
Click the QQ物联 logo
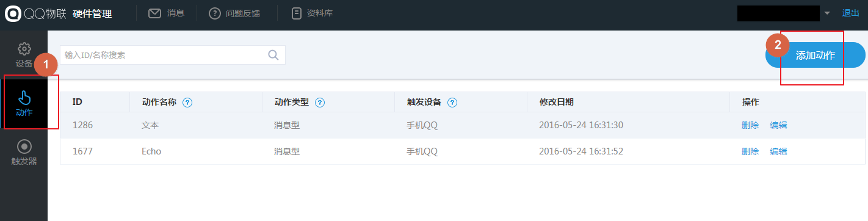tap(36, 13)
